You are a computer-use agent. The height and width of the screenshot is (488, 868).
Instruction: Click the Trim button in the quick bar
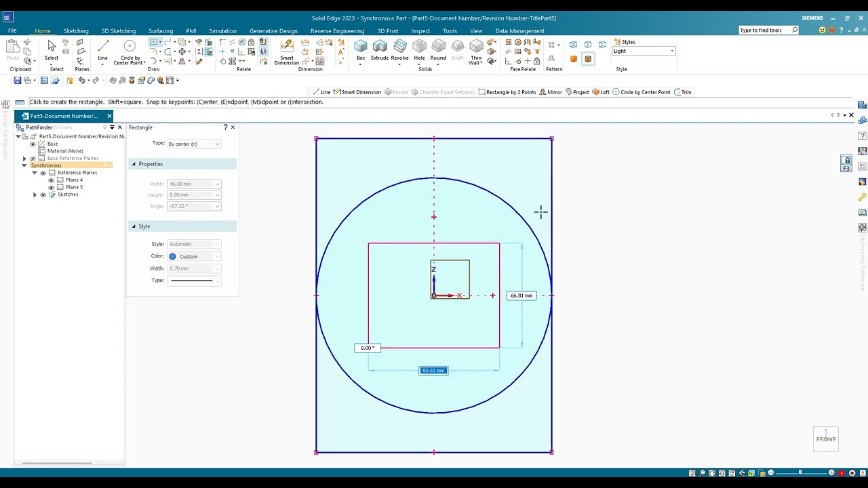click(683, 92)
